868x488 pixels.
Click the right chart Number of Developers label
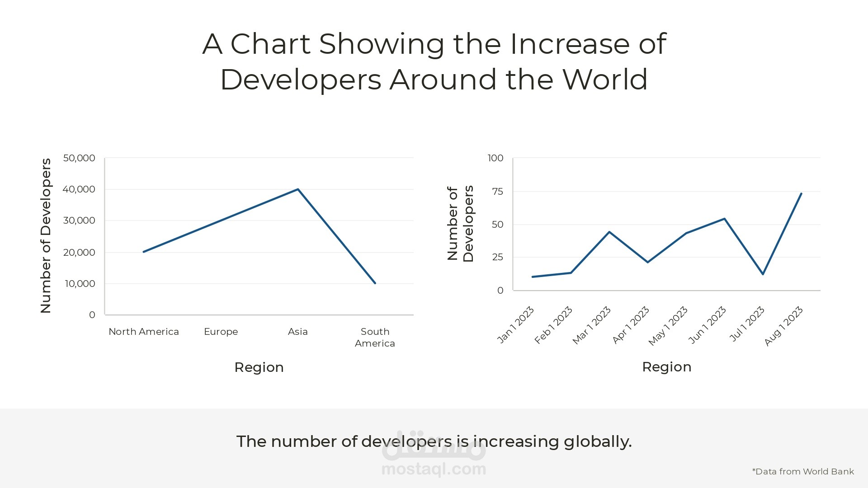click(460, 224)
